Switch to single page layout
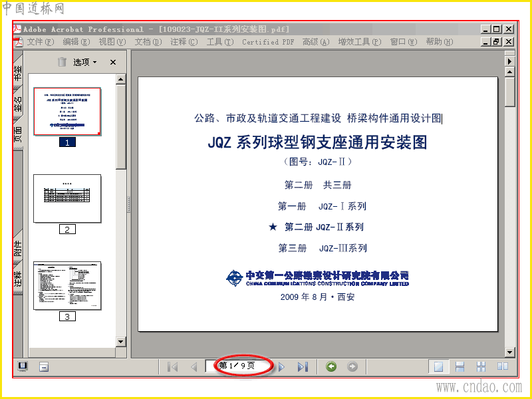The height and width of the screenshot is (399, 532). (438, 367)
